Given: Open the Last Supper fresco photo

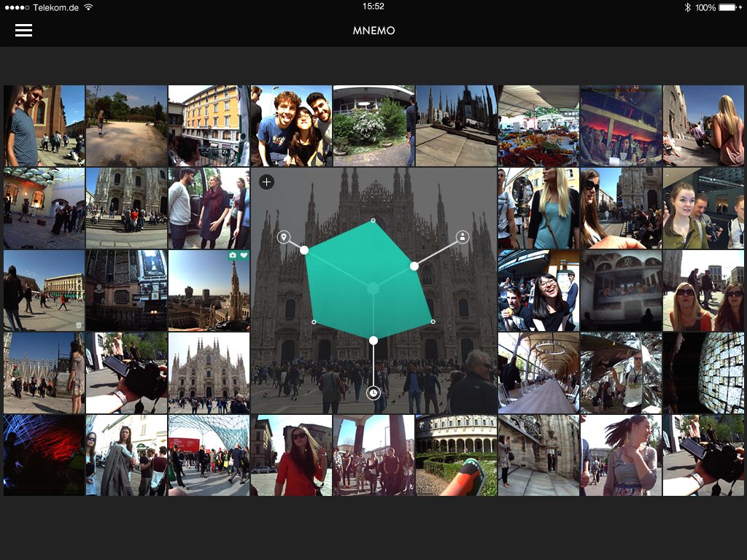Looking at the screenshot, I should pyautogui.click(x=621, y=290).
